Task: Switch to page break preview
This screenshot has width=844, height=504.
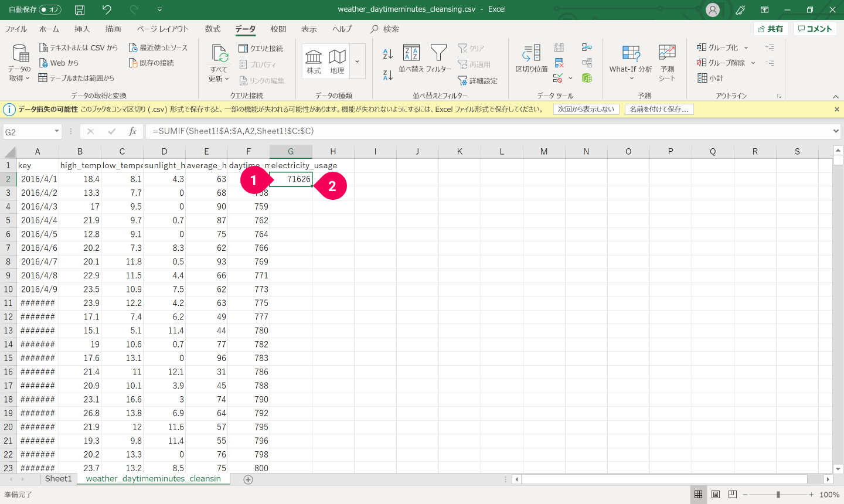Action: [x=733, y=495]
